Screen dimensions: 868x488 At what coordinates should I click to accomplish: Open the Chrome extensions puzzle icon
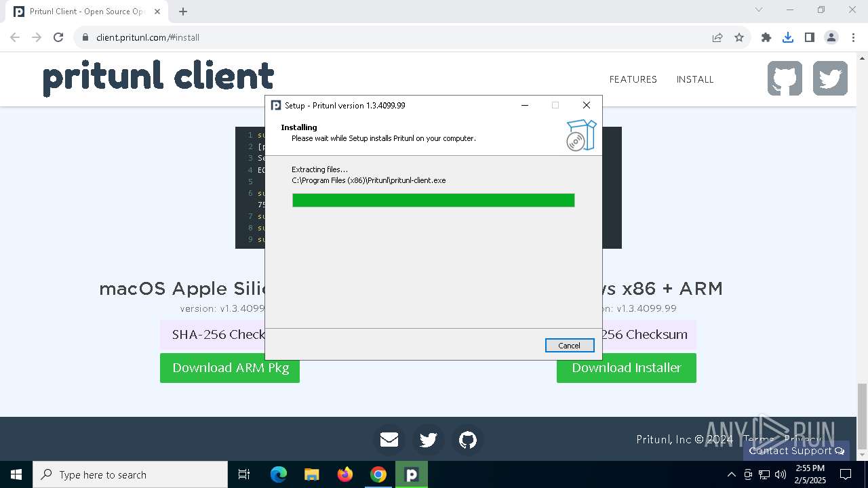click(x=766, y=38)
